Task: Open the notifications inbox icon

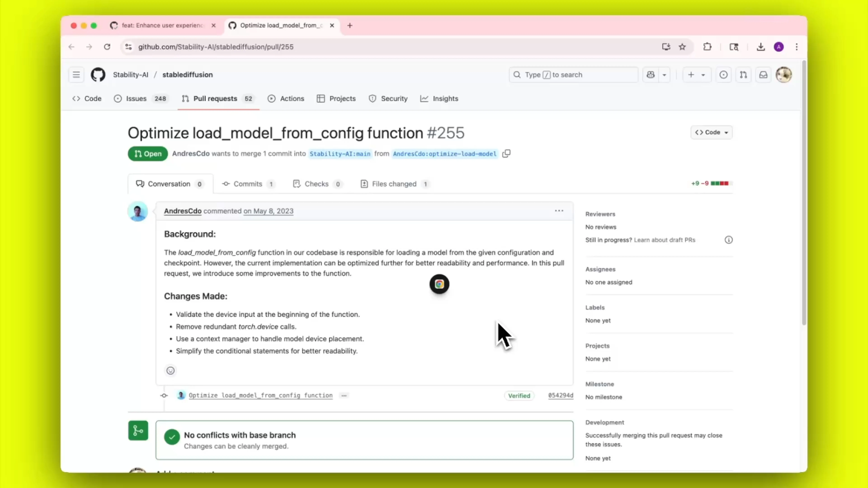Action: (x=763, y=75)
